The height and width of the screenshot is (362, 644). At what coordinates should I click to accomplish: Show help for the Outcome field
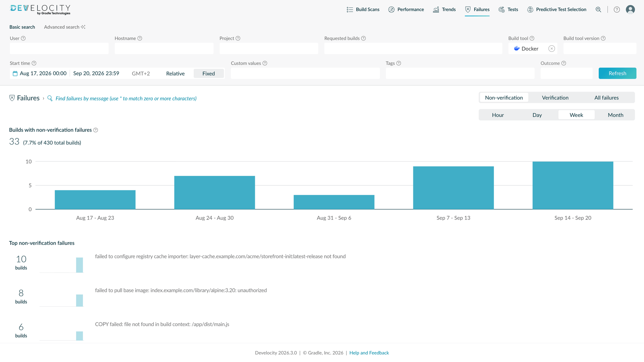point(564,63)
